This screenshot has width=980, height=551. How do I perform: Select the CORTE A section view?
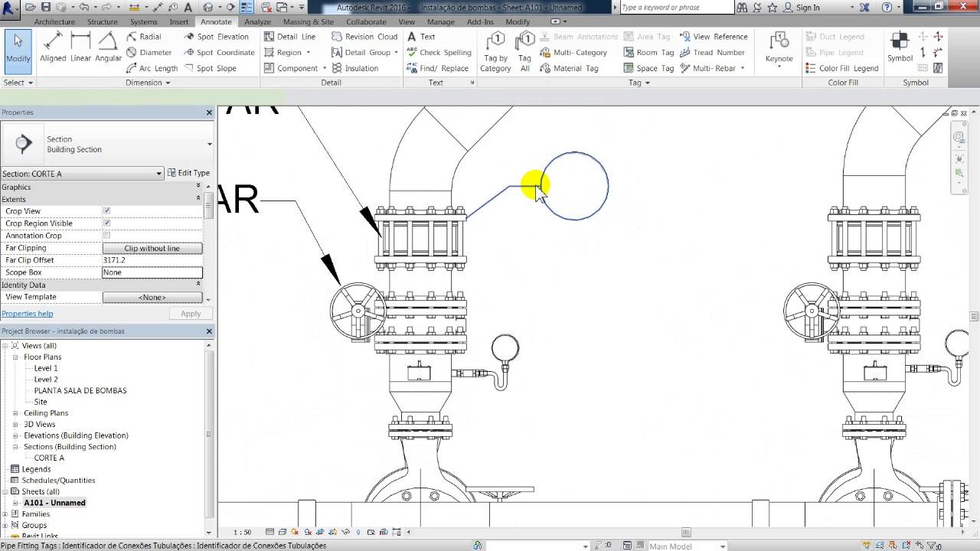click(49, 458)
